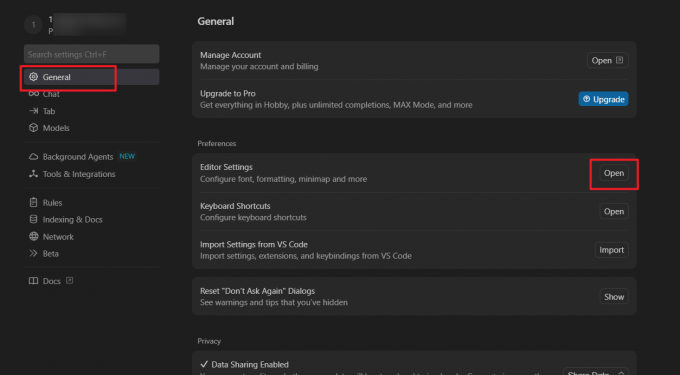This screenshot has width=680, height=375.
Task: Click the NEW badge by Background Agents
Action: pos(127,156)
